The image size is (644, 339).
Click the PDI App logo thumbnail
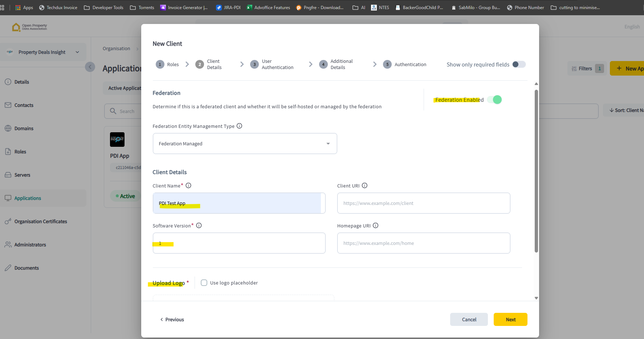(x=117, y=140)
